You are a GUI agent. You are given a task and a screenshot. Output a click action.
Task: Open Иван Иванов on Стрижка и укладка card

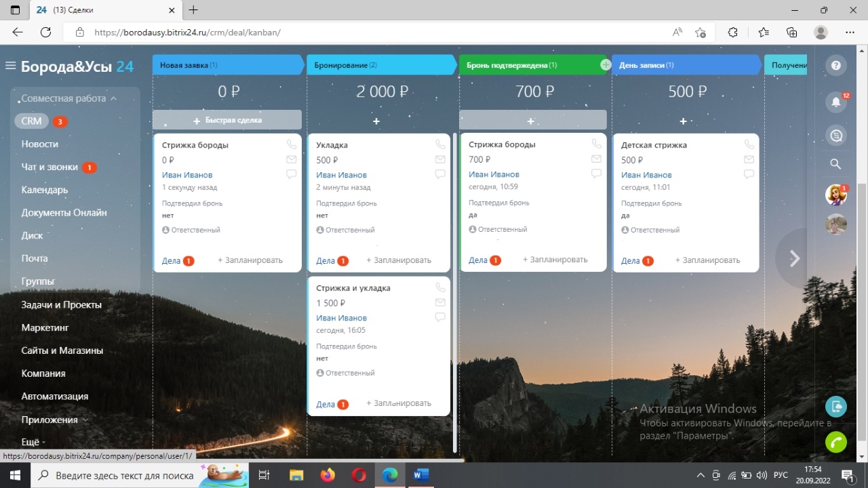(342, 318)
